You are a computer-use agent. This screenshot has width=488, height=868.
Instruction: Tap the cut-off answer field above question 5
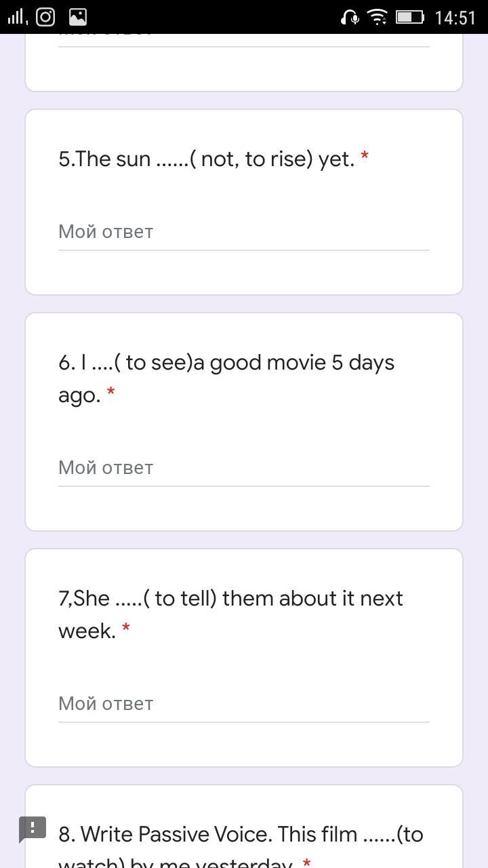243,37
